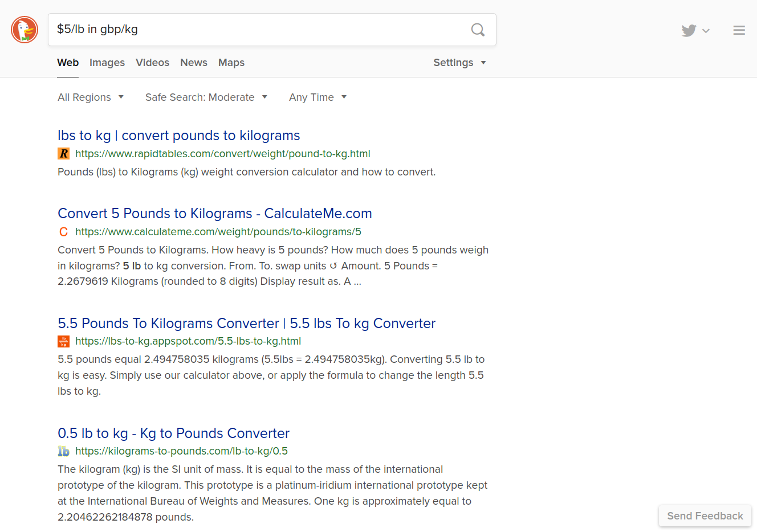Open the lbs-to-kg.appspot.com URL link
757x532 pixels.
[188, 341]
